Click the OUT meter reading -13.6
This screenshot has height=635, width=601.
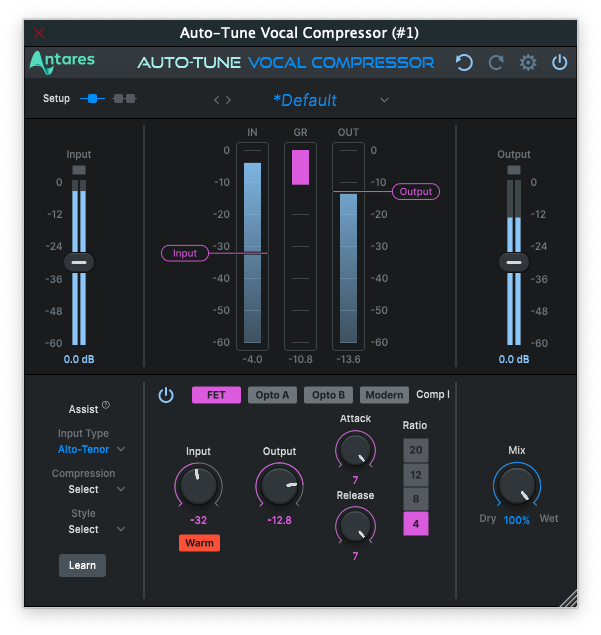coord(348,359)
